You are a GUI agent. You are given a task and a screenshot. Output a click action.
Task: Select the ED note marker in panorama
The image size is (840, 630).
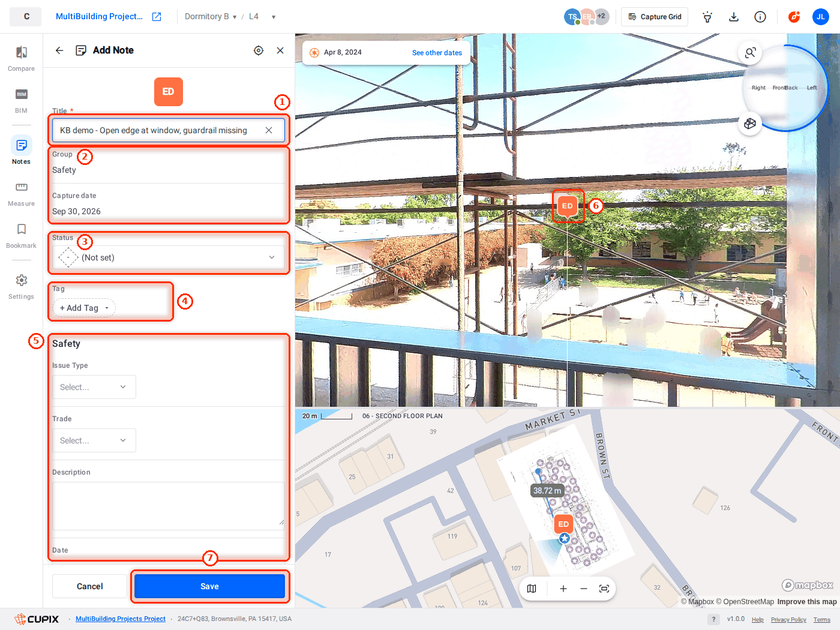568,206
